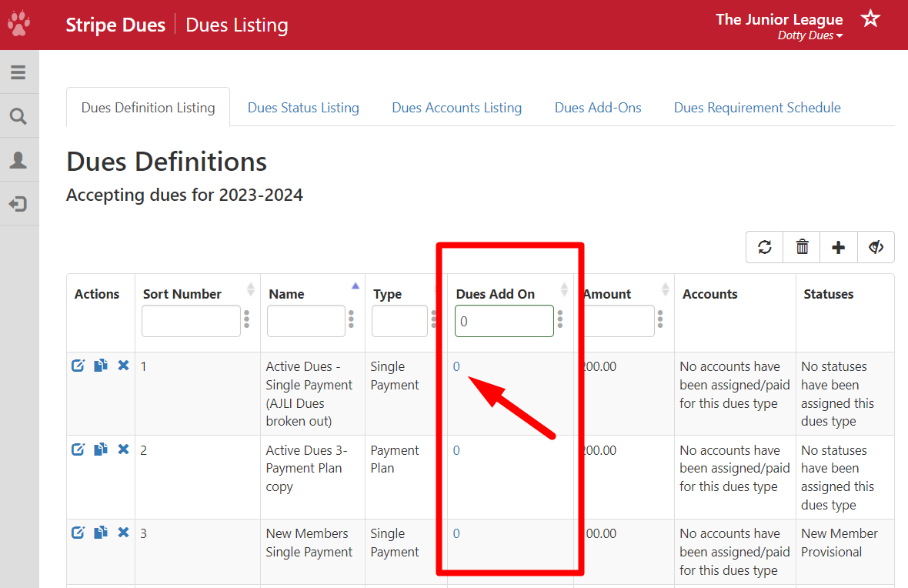Click the Type filter input

(399, 321)
